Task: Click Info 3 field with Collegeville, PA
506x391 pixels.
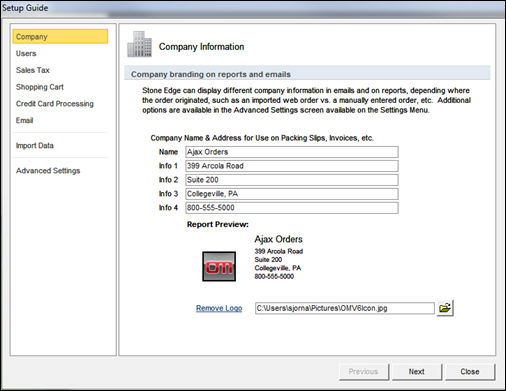Action: (292, 194)
